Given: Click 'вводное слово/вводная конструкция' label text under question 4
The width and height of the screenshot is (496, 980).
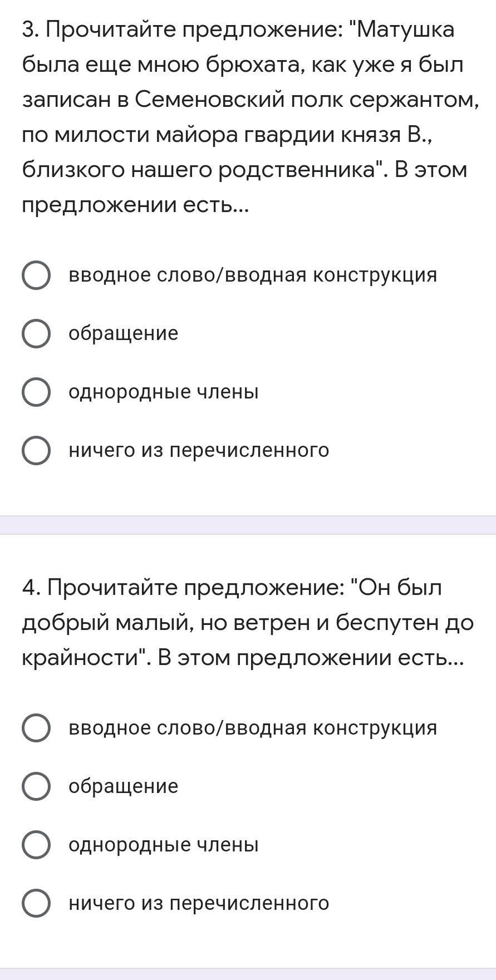Looking at the screenshot, I should (253, 727).
